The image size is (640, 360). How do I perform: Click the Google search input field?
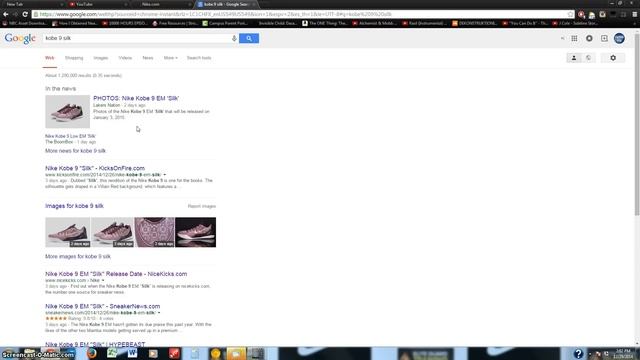137,38
